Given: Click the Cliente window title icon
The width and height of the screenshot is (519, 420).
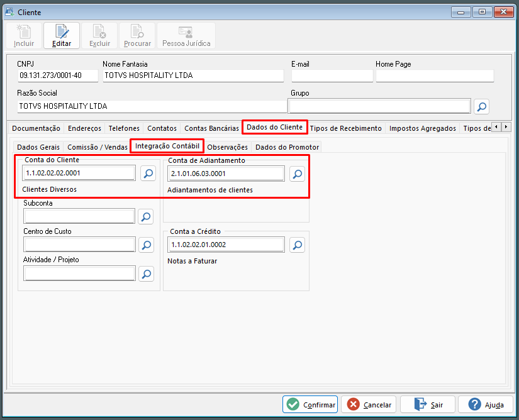Looking at the screenshot, I should coord(10,12).
